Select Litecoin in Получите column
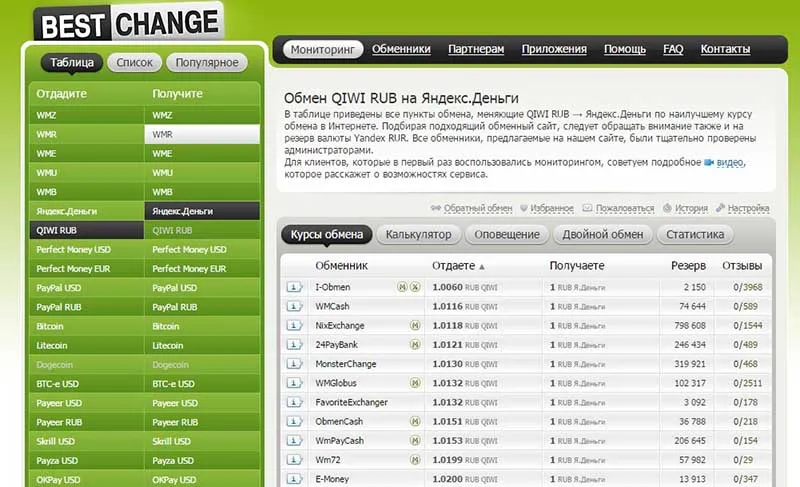Viewport: 800px width, 487px height. coord(202,346)
